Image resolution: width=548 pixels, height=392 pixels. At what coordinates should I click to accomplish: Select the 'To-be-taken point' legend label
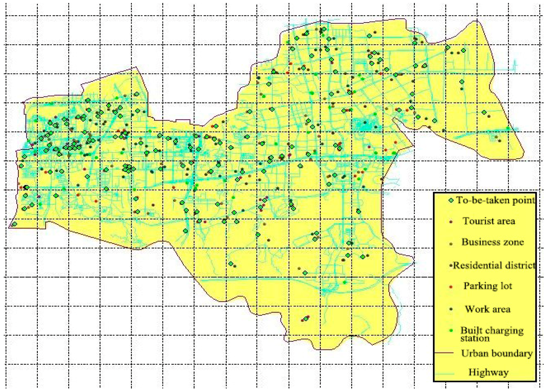pos(495,200)
